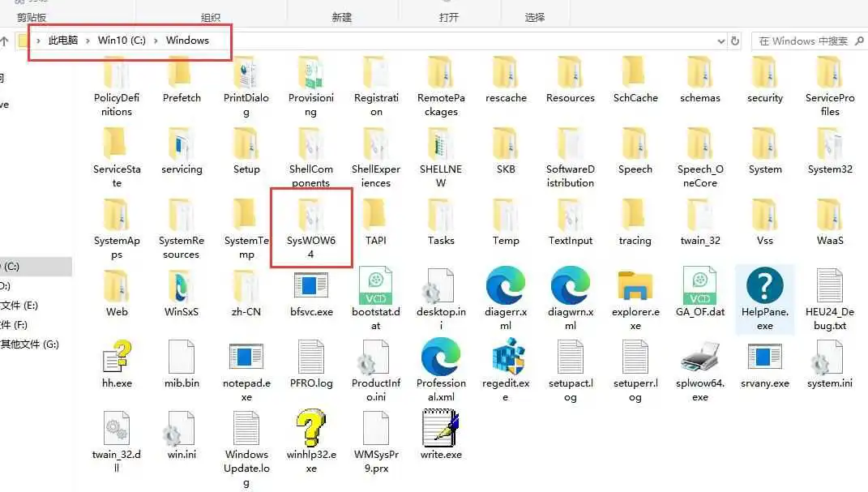868x492 pixels.
Task: Select the explorer.exe icon
Action: tap(635, 285)
